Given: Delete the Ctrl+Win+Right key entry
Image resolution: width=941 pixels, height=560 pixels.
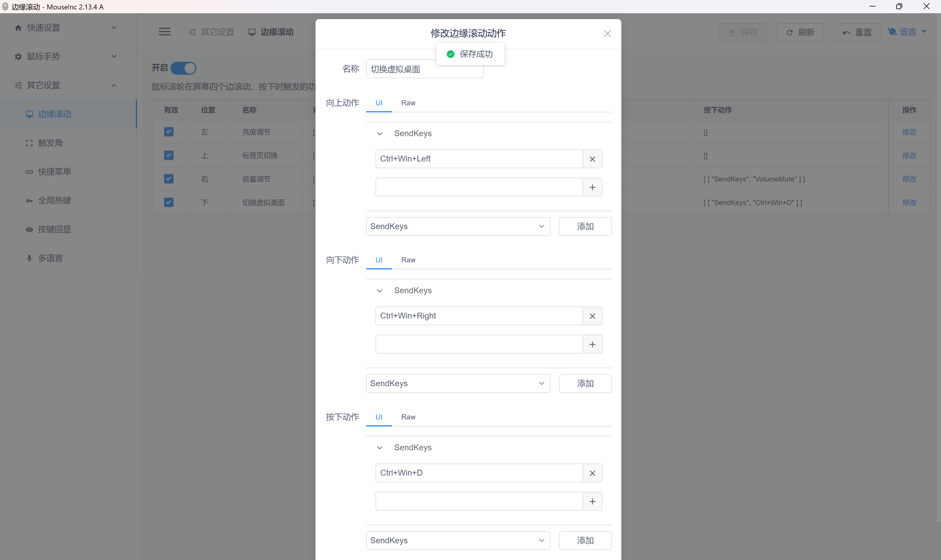Looking at the screenshot, I should [592, 316].
